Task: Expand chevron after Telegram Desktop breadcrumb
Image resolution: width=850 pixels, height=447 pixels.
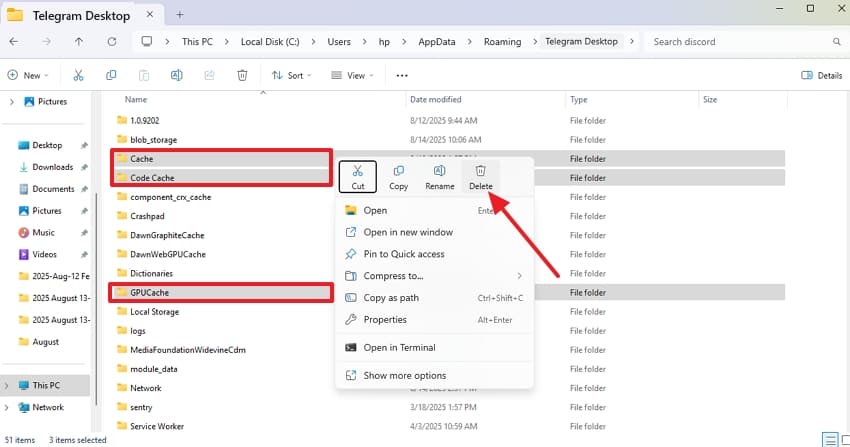Action: [632, 41]
